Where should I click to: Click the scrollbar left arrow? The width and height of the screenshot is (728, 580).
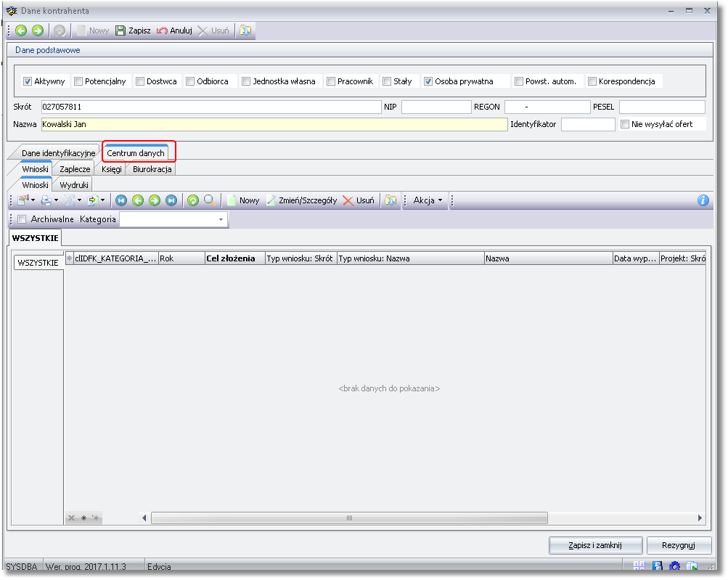[x=144, y=518]
